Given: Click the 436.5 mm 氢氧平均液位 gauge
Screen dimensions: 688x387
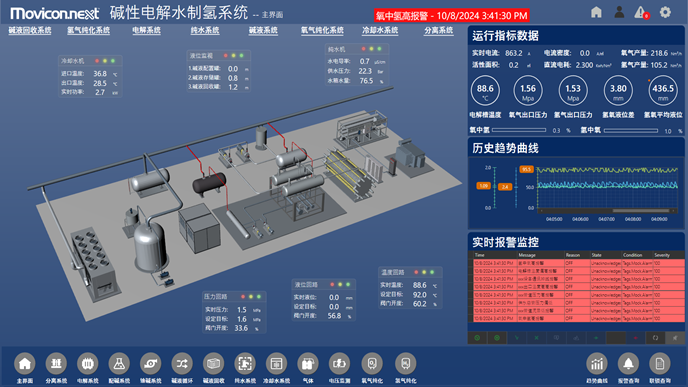Looking at the screenshot, I should coord(663,90).
